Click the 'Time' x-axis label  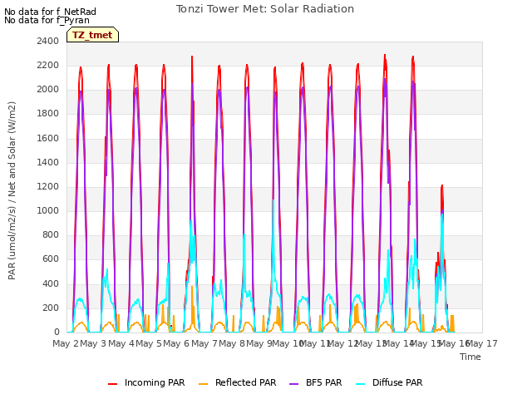click(x=470, y=357)
